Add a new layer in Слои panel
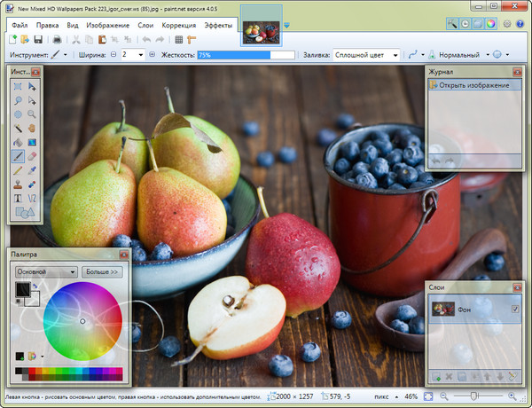532x408 pixels. [436, 376]
